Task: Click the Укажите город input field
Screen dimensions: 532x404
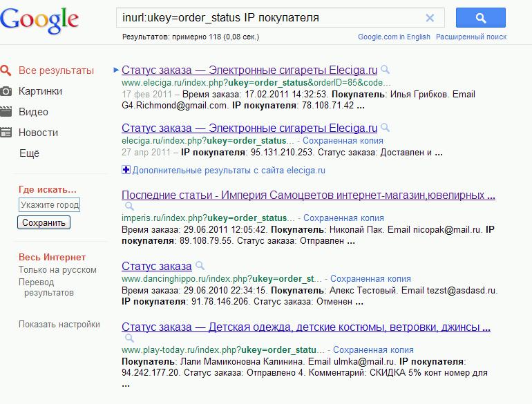Action: (x=49, y=205)
